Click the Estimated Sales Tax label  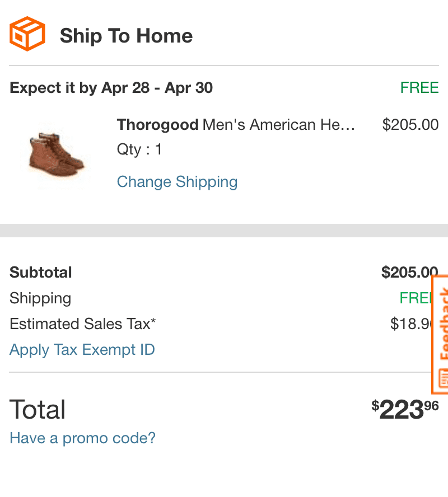tap(82, 323)
